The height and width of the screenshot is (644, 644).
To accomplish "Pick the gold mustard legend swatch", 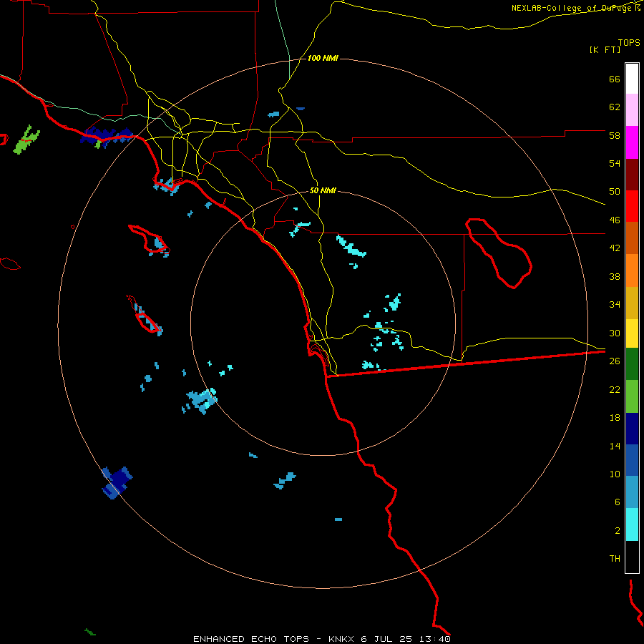I will click(x=632, y=303).
